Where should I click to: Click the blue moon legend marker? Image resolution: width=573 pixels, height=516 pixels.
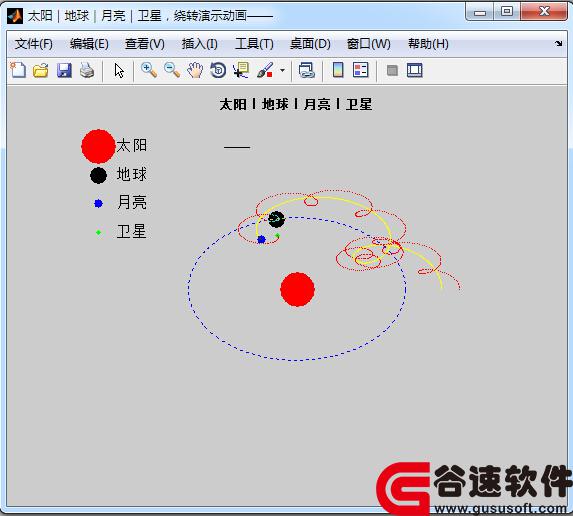click(x=98, y=204)
